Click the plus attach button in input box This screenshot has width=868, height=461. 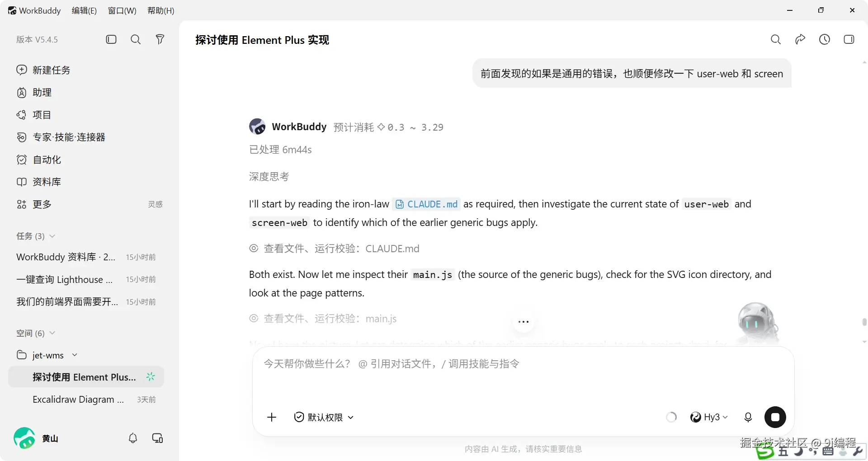[x=272, y=417]
